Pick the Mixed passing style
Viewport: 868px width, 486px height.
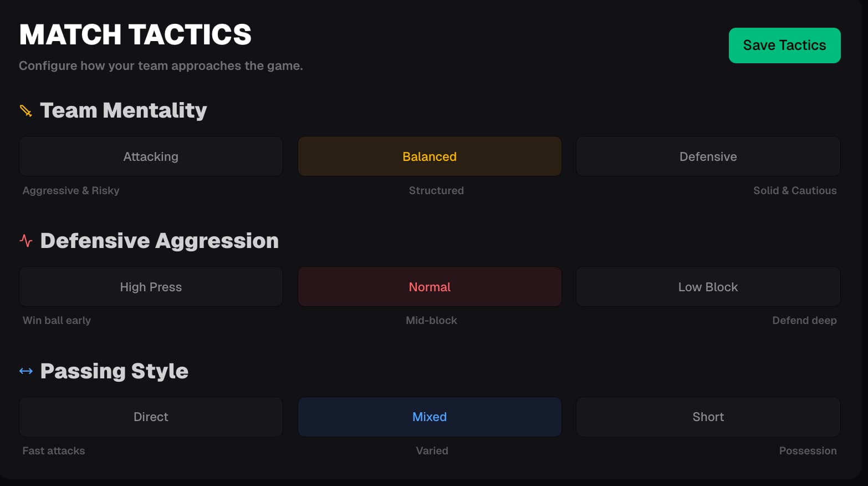tap(430, 417)
